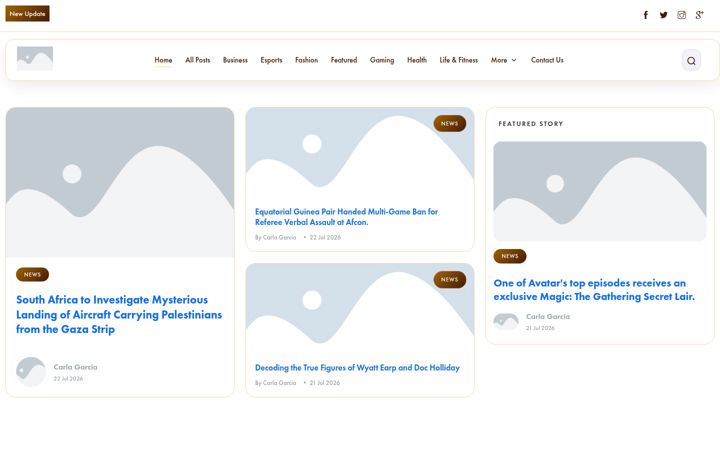Viewport: 720px width, 450px height.
Task: Click the Wyatt Earp article thumbnail
Action: [x=360, y=310]
